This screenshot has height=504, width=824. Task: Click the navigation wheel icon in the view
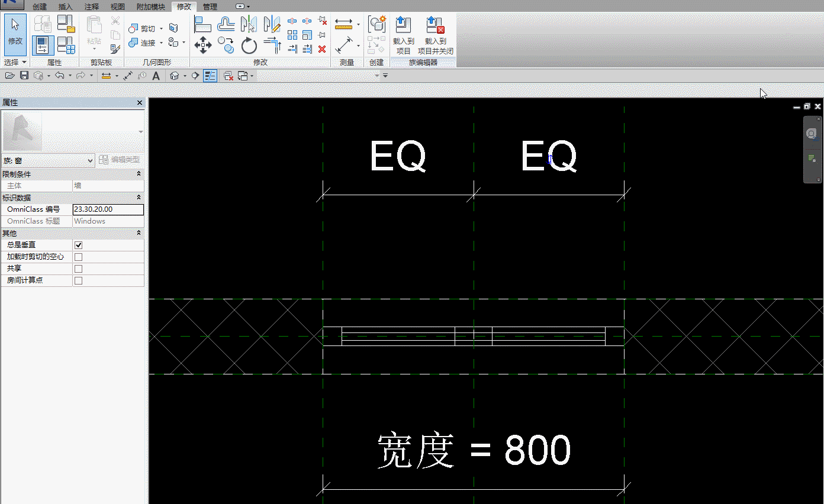pyautogui.click(x=812, y=134)
